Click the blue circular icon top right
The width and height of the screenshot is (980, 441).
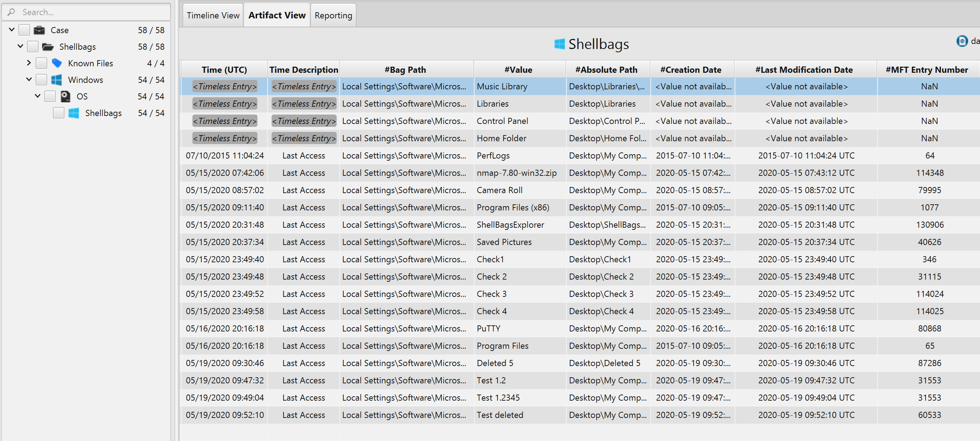[962, 41]
